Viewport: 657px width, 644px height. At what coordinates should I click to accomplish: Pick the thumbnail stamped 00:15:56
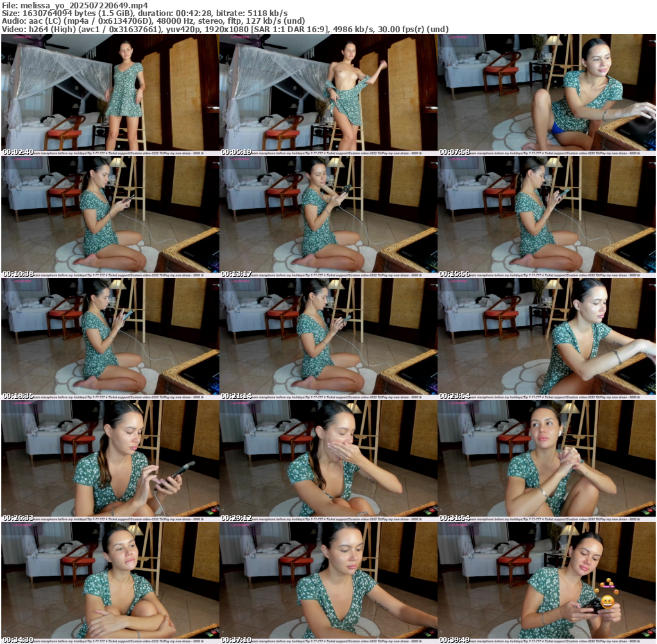pos(547,217)
